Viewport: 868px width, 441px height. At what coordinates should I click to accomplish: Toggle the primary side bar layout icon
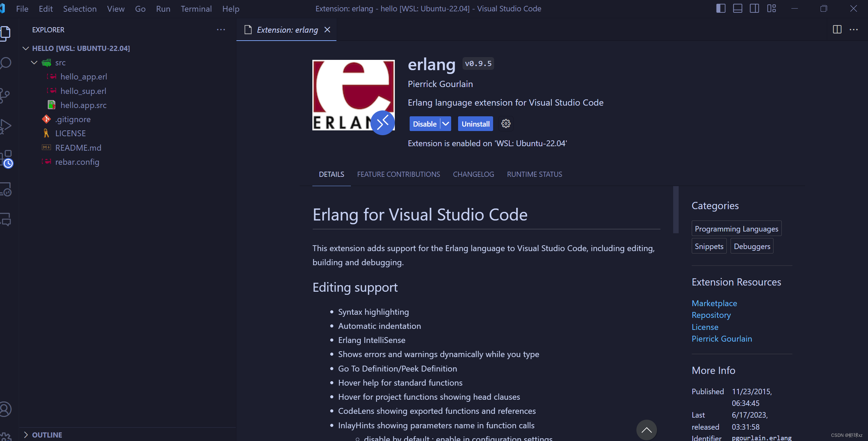coord(721,9)
